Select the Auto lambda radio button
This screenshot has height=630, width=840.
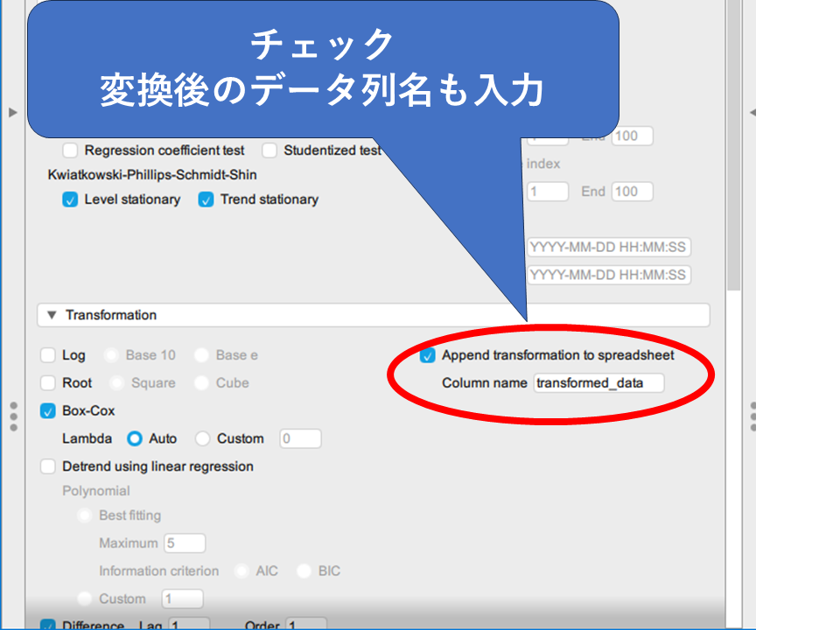pyautogui.click(x=135, y=439)
